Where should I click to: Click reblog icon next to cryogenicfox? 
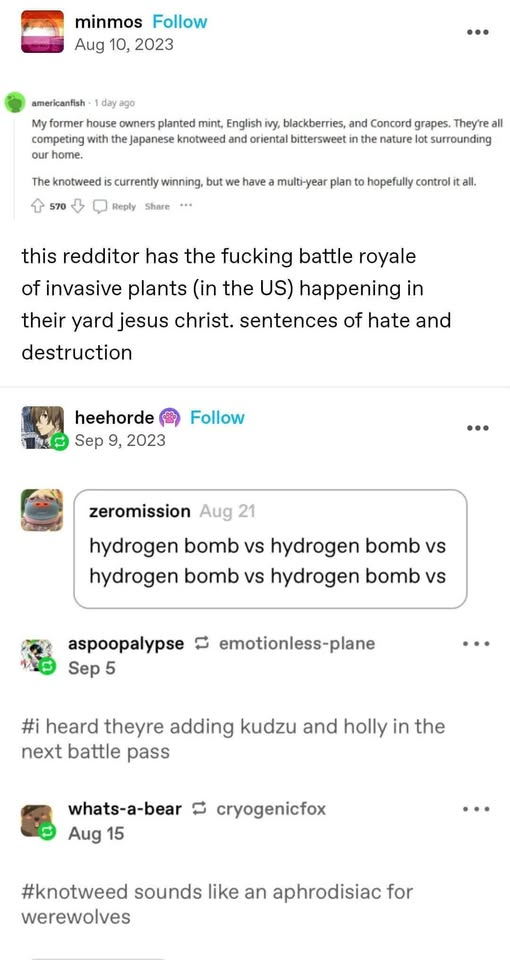coord(199,809)
